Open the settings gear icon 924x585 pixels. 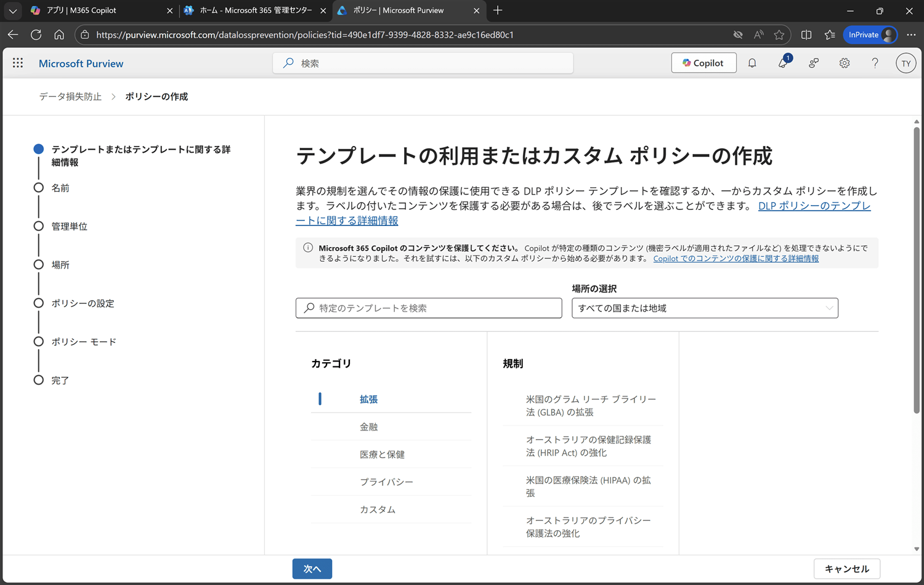845,63
